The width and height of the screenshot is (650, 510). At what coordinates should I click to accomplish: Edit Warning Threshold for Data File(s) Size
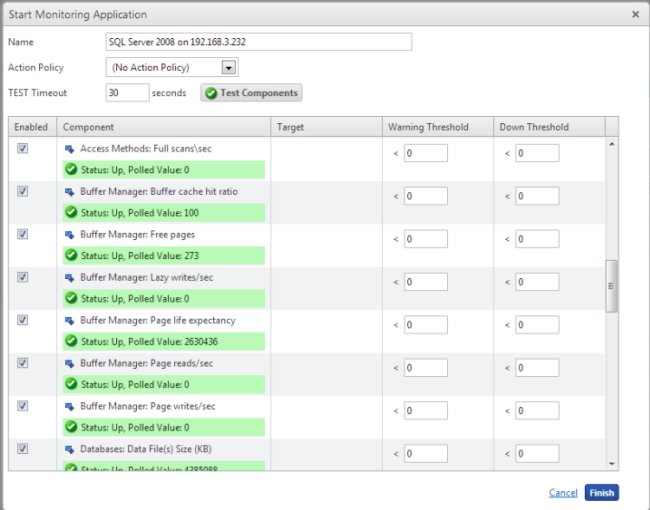(426, 453)
